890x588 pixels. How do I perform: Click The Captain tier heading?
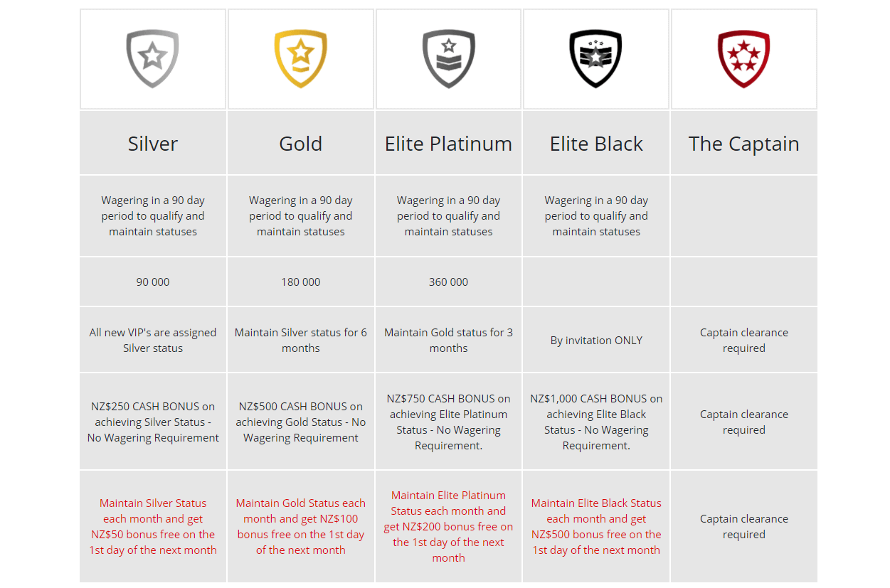743,144
